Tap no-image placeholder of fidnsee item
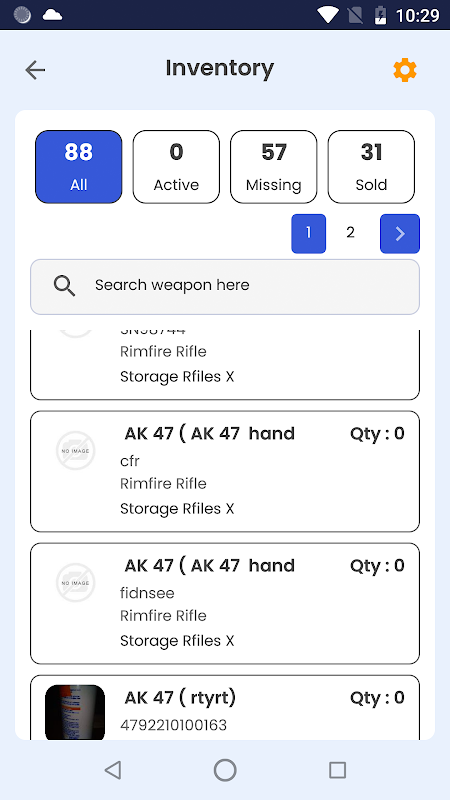Viewport: 450px width, 800px height. (76, 583)
